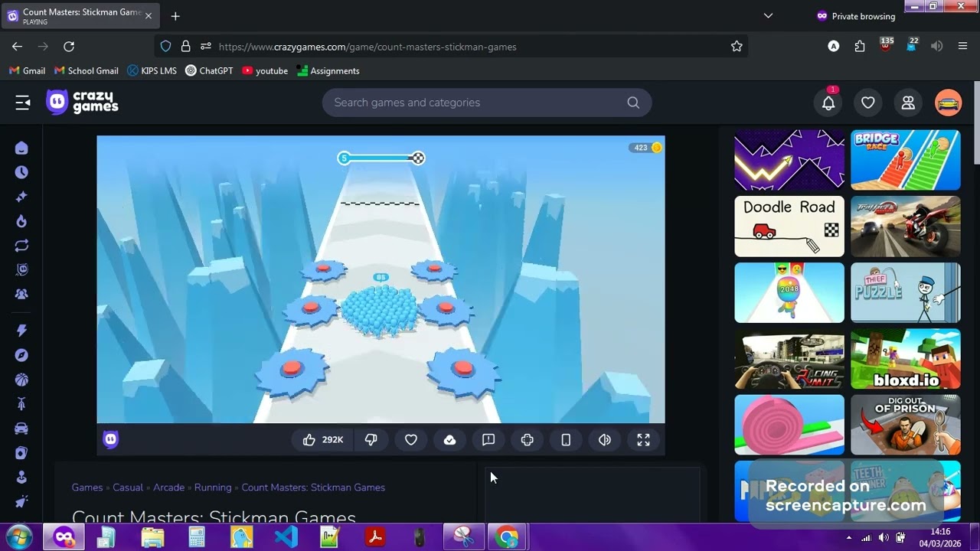Viewport: 980px width, 551px height.
Task: Open the extension with badge 22
Action: [911, 45]
